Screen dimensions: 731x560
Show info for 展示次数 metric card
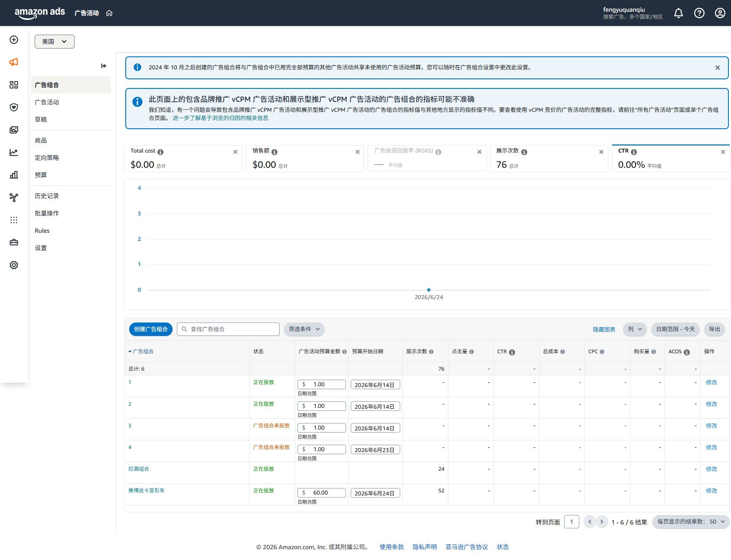click(x=524, y=152)
